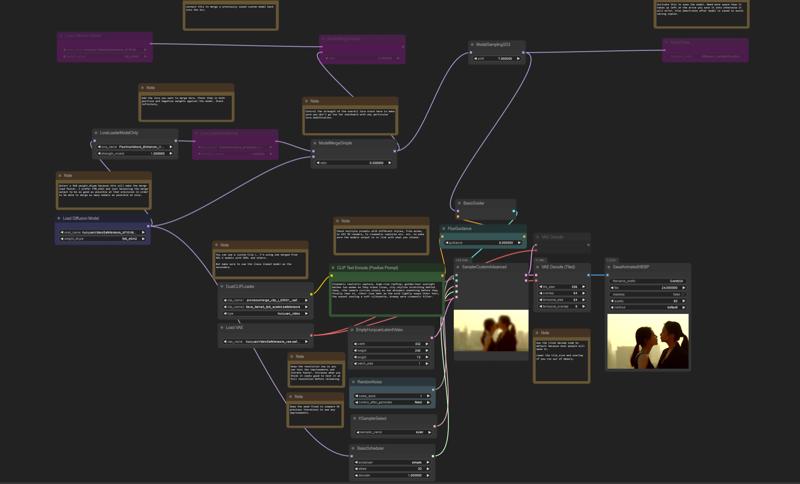This screenshot has height=484, width=800.
Task: Click the filename_prefix field in the WEBP save node
Action: coord(648,281)
